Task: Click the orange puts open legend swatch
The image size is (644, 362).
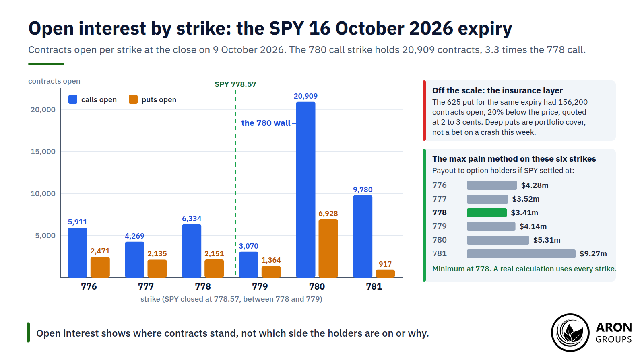Action: [133, 99]
